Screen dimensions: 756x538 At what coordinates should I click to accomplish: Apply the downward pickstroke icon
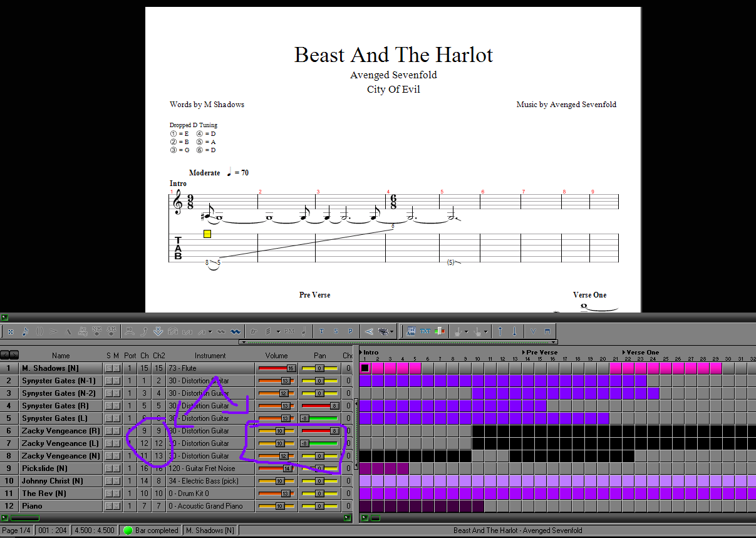click(547, 331)
